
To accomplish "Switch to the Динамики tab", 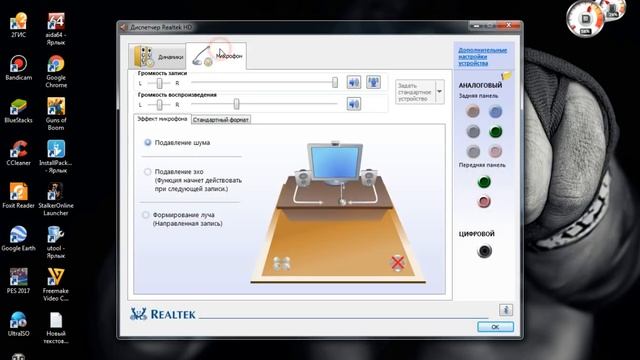I will (x=158, y=56).
